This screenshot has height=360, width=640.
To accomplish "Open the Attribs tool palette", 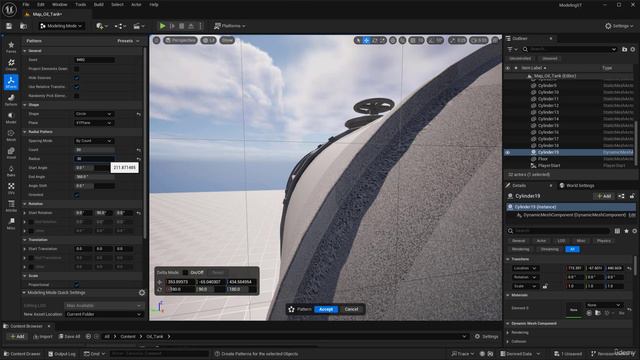I will tap(11, 206).
